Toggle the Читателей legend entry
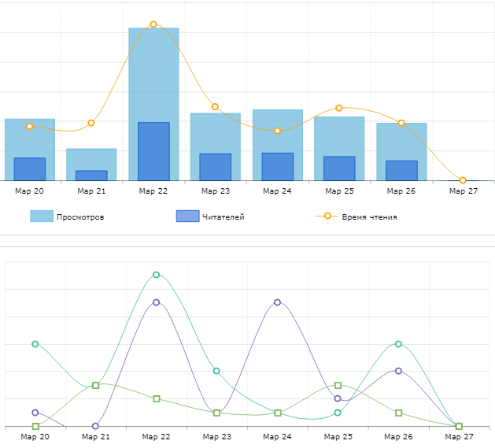 223,217
